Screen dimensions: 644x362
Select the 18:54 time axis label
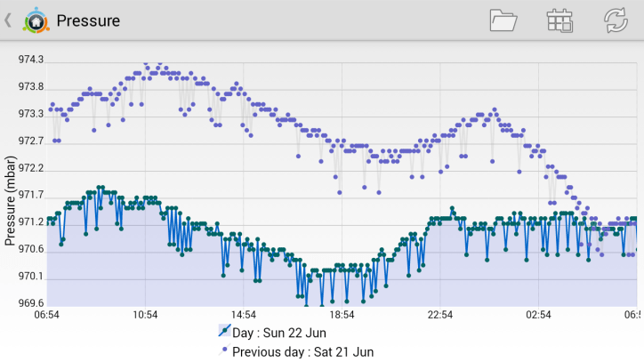(342, 315)
